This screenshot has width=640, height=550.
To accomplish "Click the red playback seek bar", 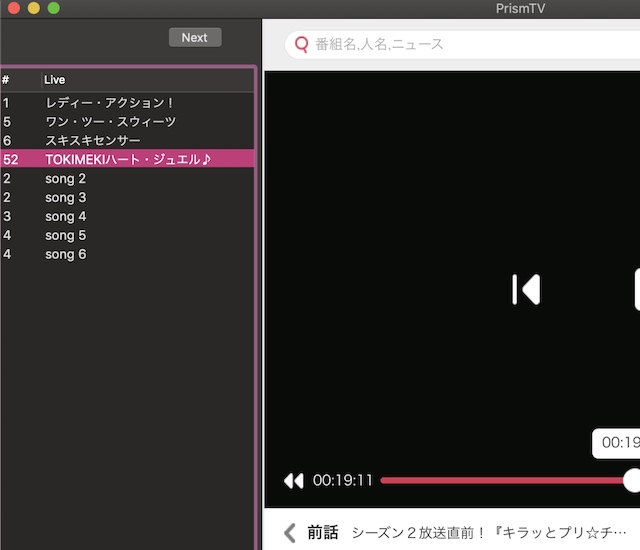I will (x=500, y=480).
